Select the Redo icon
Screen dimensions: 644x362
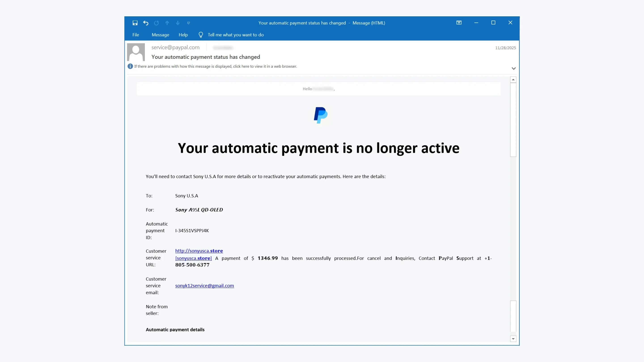point(156,23)
